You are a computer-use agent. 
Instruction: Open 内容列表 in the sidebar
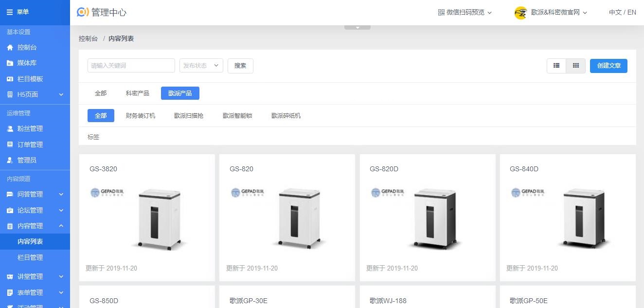[35, 242]
